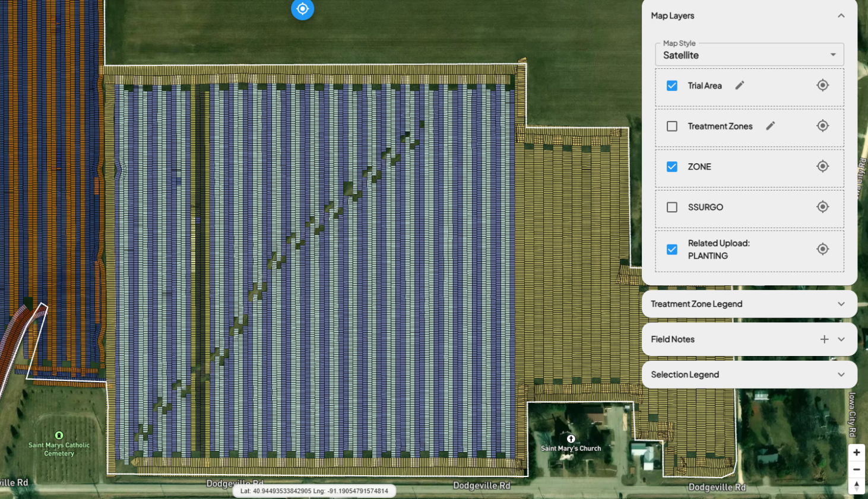Click Saint Marys Catholic Cemetery marker
868x499 pixels.
[x=59, y=436]
